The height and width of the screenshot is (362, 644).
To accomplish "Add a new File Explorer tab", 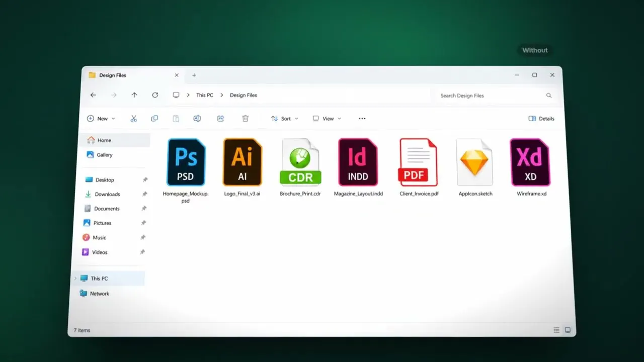I will pyautogui.click(x=194, y=75).
